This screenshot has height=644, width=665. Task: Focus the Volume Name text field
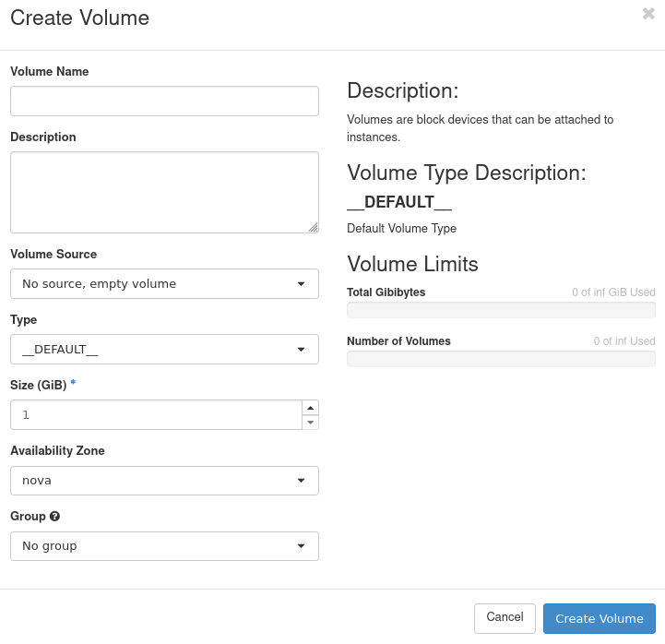coord(164,101)
